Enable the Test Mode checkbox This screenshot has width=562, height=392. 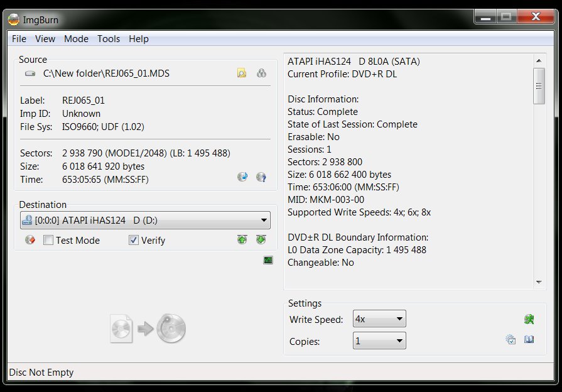click(x=48, y=240)
